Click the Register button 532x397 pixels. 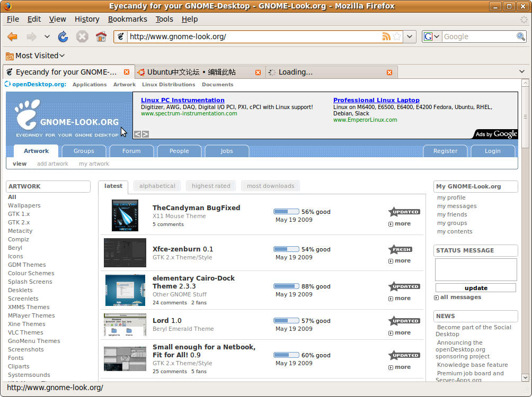pyautogui.click(x=445, y=151)
